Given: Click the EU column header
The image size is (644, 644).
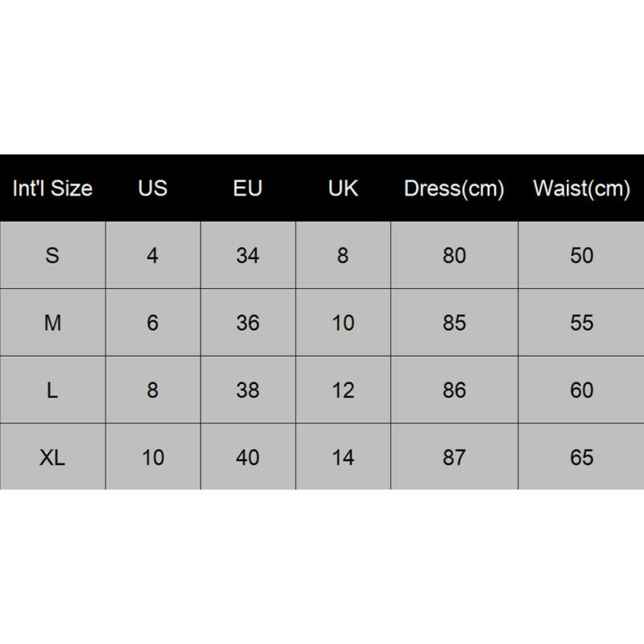Looking at the screenshot, I should 248,188.
